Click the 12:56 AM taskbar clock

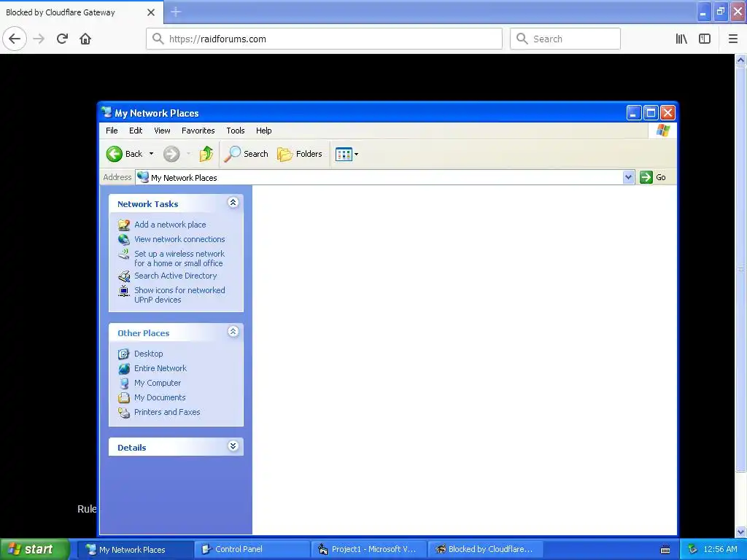(x=720, y=549)
